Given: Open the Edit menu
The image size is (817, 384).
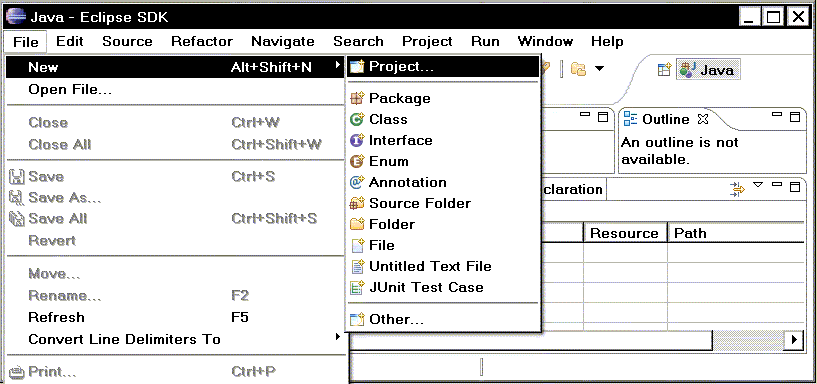Looking at the screenshot, I should click(70, 42).
